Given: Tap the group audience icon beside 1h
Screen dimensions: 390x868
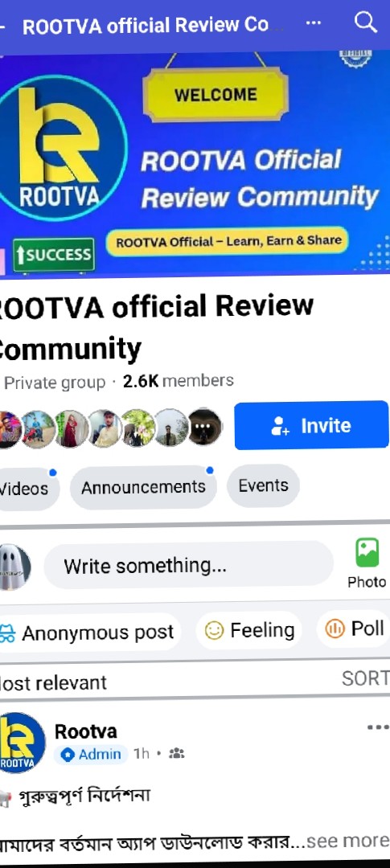Looking at the screenshot, I should pyautogui.click(x=177, y=753).
